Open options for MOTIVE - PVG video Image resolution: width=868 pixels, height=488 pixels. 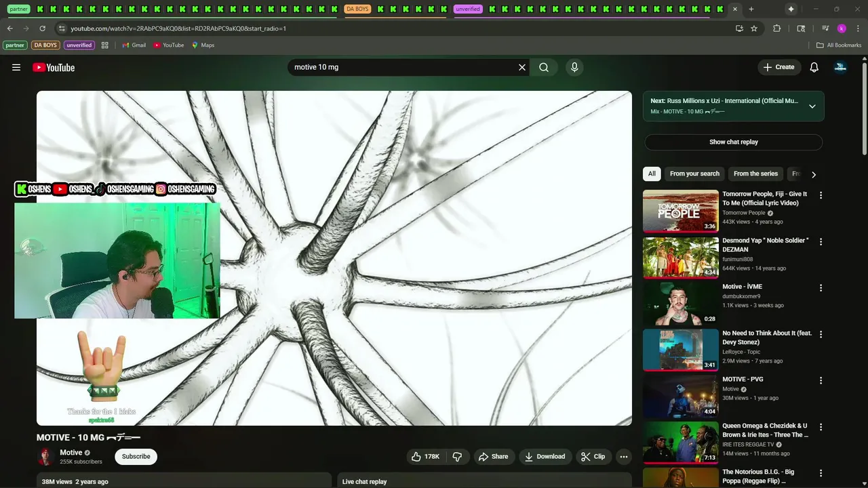(821, 381)
